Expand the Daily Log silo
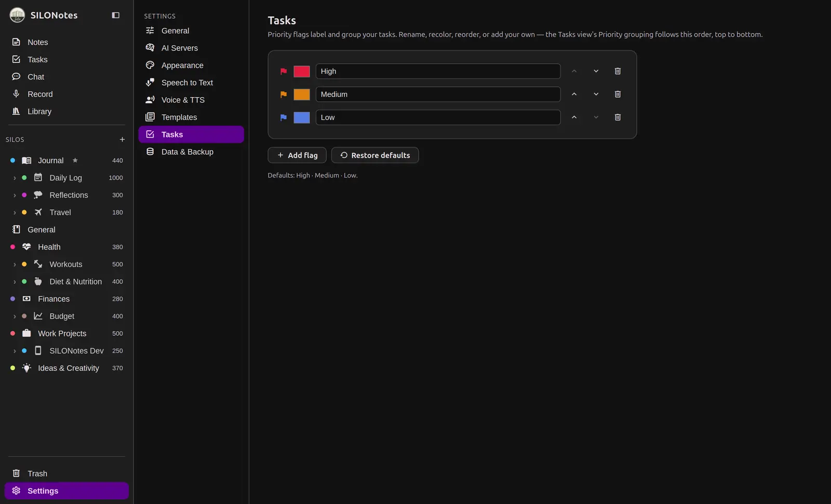Image resolution: width=831 pixels, height=504 pixels. point(15,178)
